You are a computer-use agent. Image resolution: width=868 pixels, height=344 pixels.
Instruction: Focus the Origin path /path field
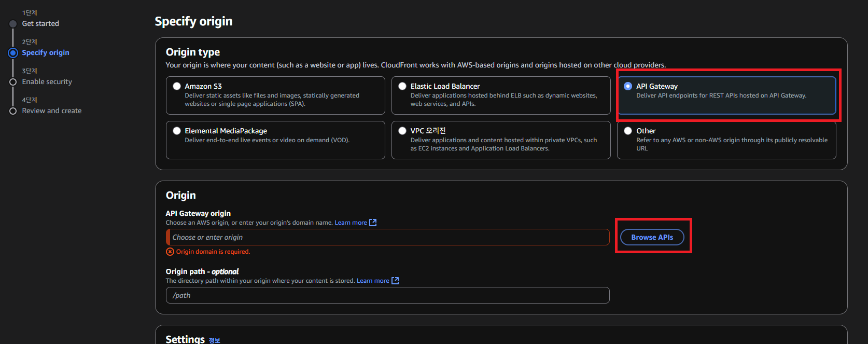[387, 295]
